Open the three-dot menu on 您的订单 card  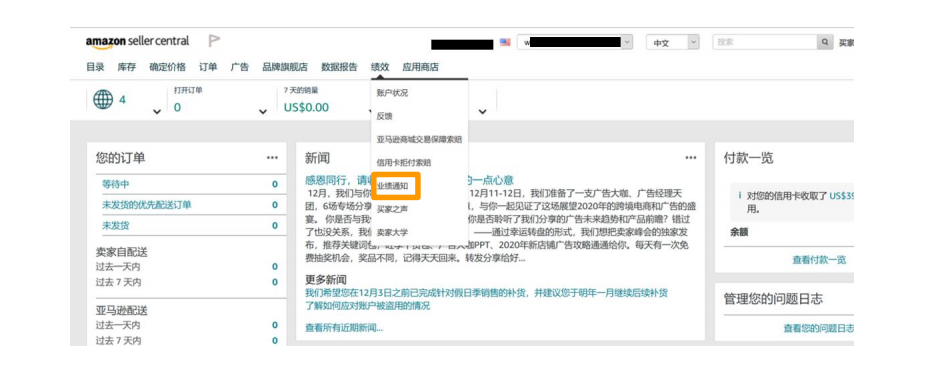click(x=272, y=158)
